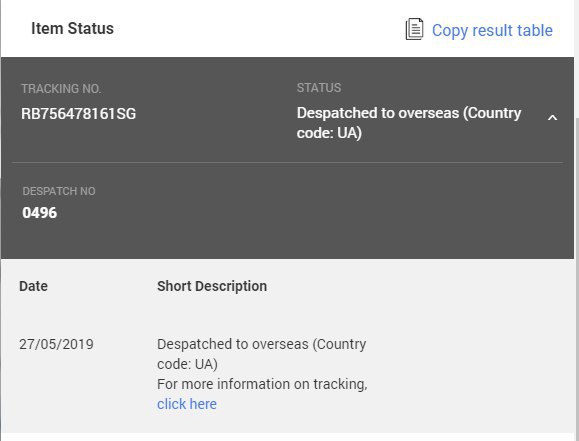Select the 27/05/2019 date cell
579x441 pixels.
pyautogui.click(x=56, y=344)
